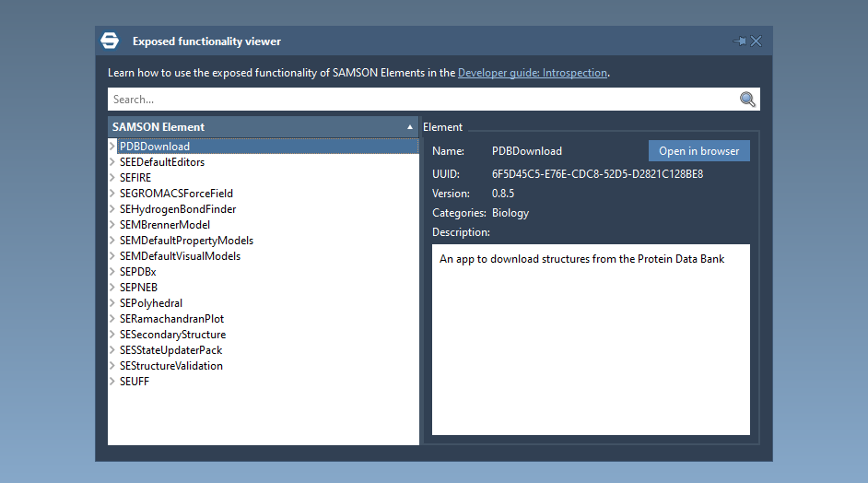Viewport: 868px width, 483px height.
Task: Expand the PDBDownload tree node
Action: pyautogui.click(x=112, y=147)
